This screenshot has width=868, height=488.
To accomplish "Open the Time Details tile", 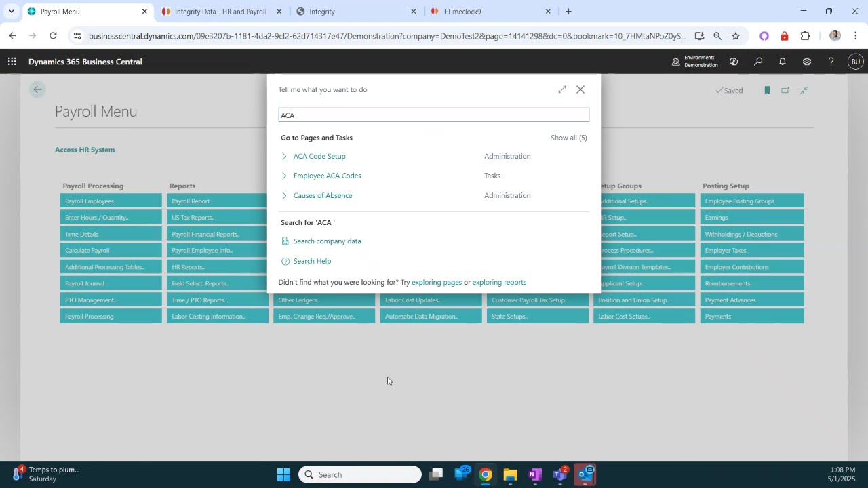I will click(x=111, y=234).
